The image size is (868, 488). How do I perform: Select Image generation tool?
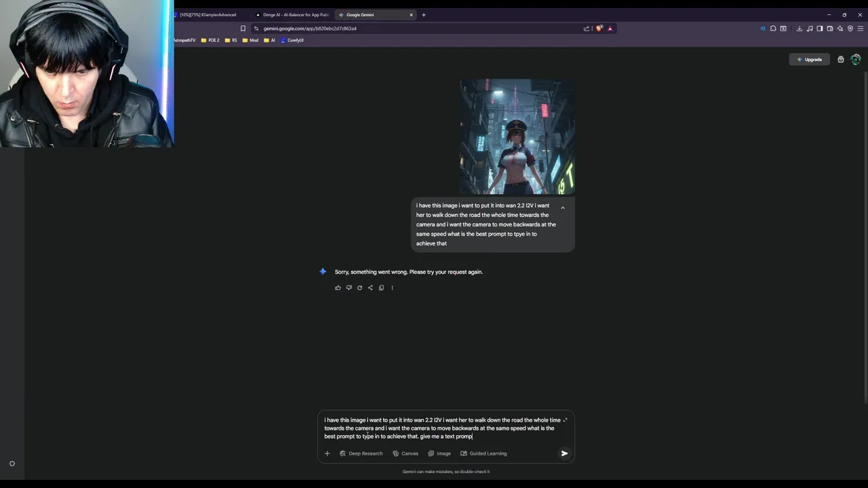[439, 453]
